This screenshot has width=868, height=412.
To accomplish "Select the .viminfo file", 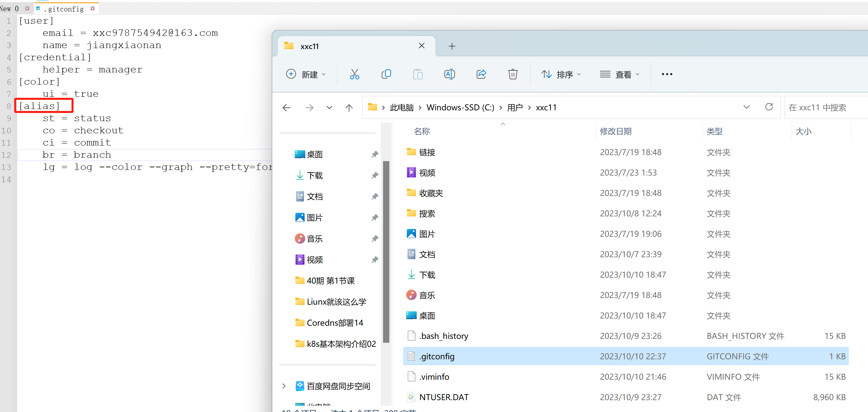I will pyautogui.click(x=434, y=377).
